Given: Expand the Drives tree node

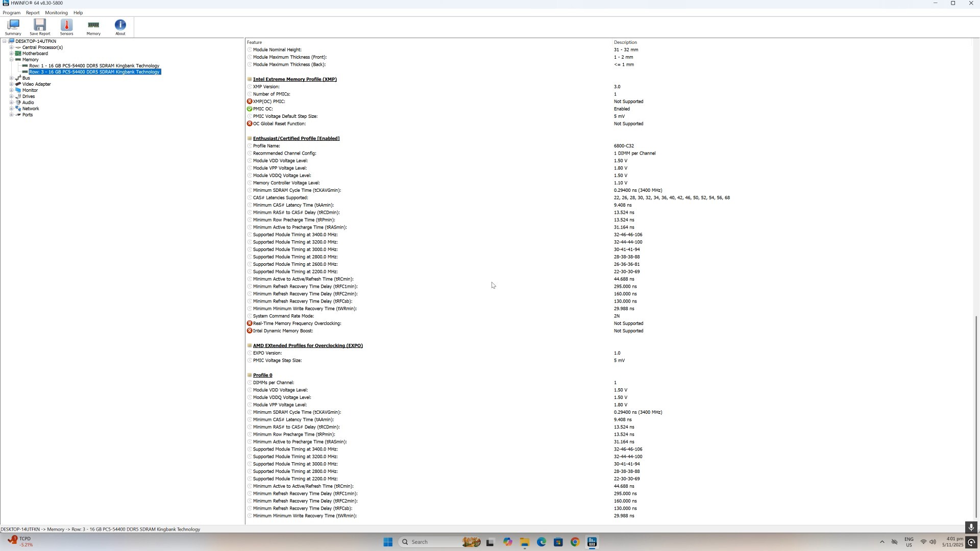Looking at the screenshot, I should 11,96.
